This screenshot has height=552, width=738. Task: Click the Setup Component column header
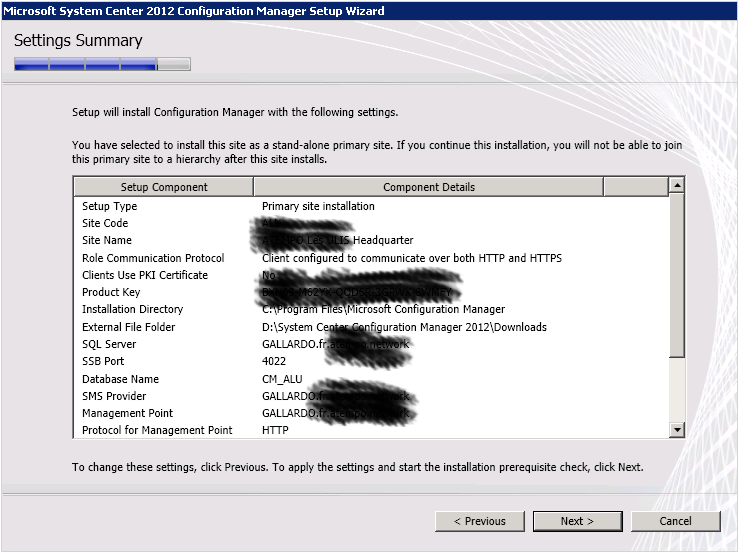click(x=164, y=187)
